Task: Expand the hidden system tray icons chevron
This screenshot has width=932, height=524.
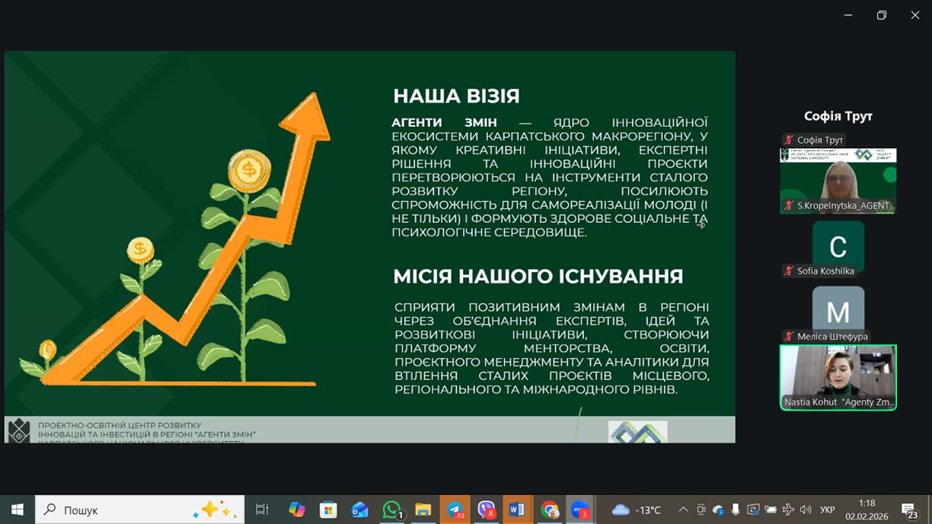Action: [683, 510]
